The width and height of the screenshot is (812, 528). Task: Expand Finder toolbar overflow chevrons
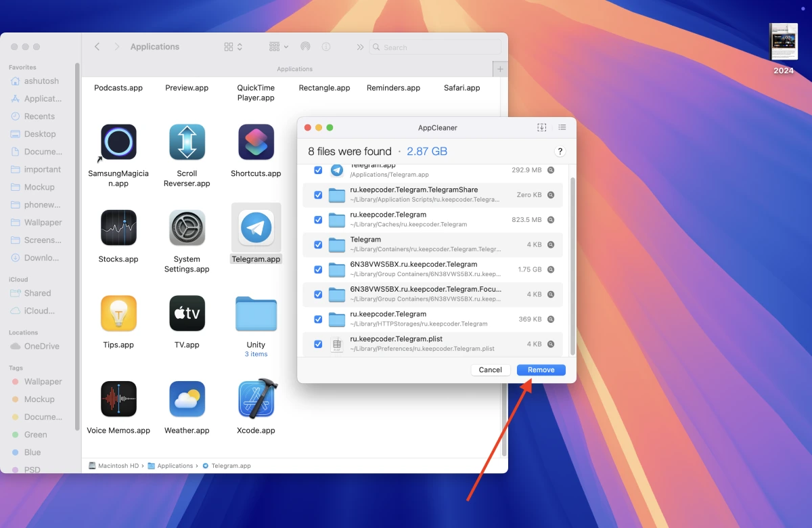(x=360, y=47)
